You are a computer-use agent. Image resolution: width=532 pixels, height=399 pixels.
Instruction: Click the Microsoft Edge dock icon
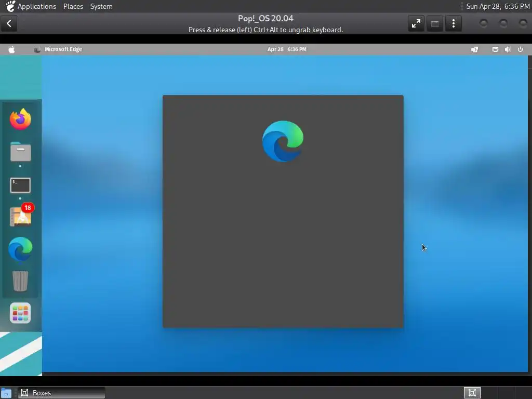(x=20, y=249)
